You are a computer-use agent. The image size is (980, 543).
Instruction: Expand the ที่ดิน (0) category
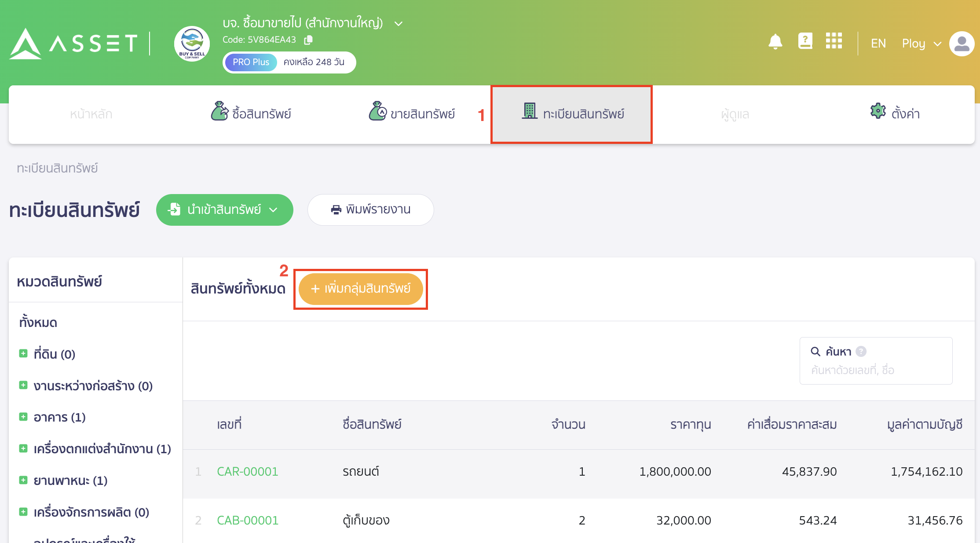click(x=23, y=353)
